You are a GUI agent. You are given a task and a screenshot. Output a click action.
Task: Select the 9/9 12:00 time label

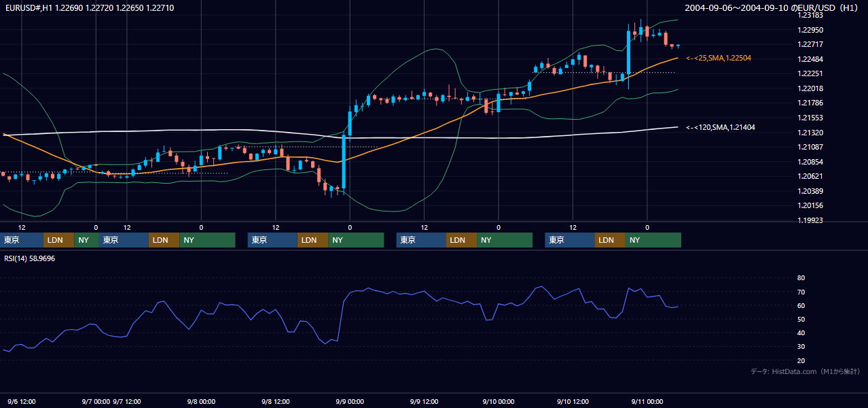pyautogui.click(x=424, y=402)
